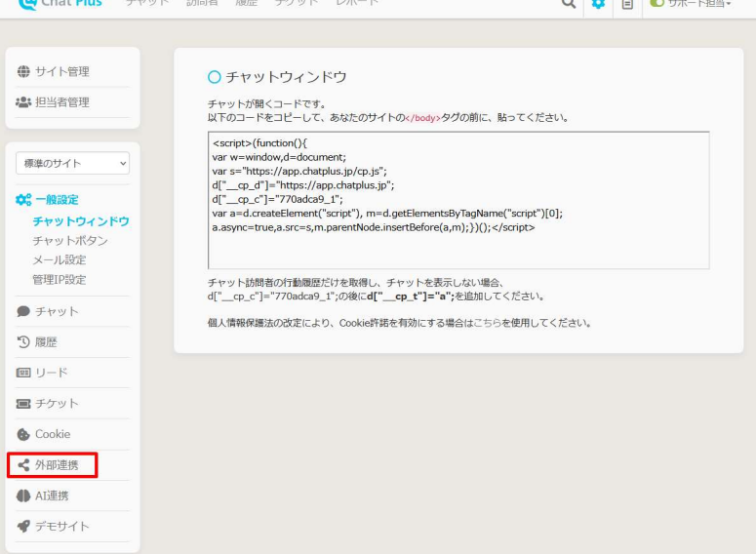The height and width of the screenshot is (554, 756).
Task: Open AI連携 section in sidebar
Action: 55,495
